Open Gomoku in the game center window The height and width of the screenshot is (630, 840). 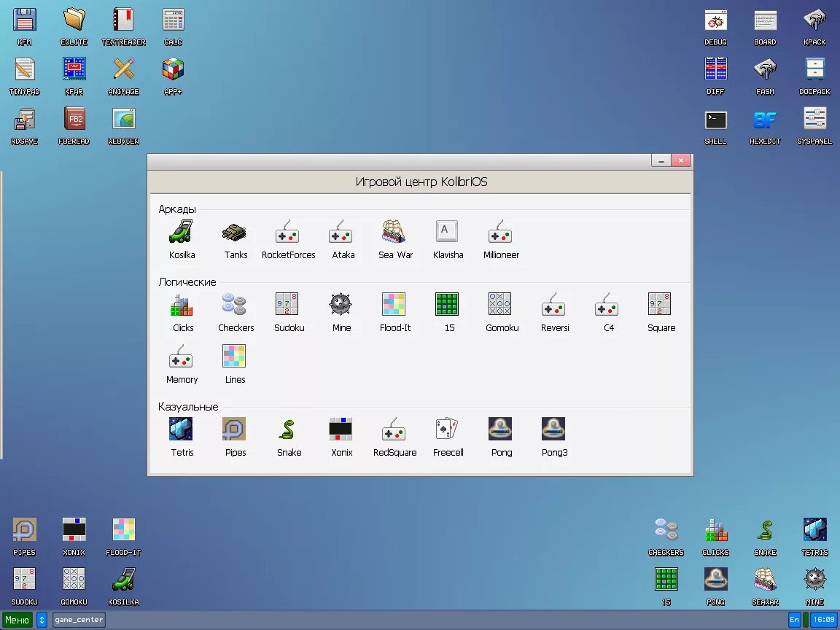tap(501, 312)
